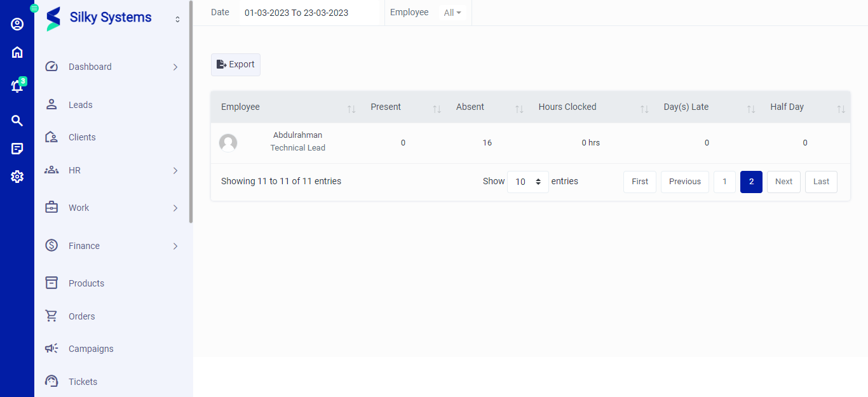Image resolution: width=868 pixels, height=397 pixels.
Task: Click the Export button
Action: (236, 65)
